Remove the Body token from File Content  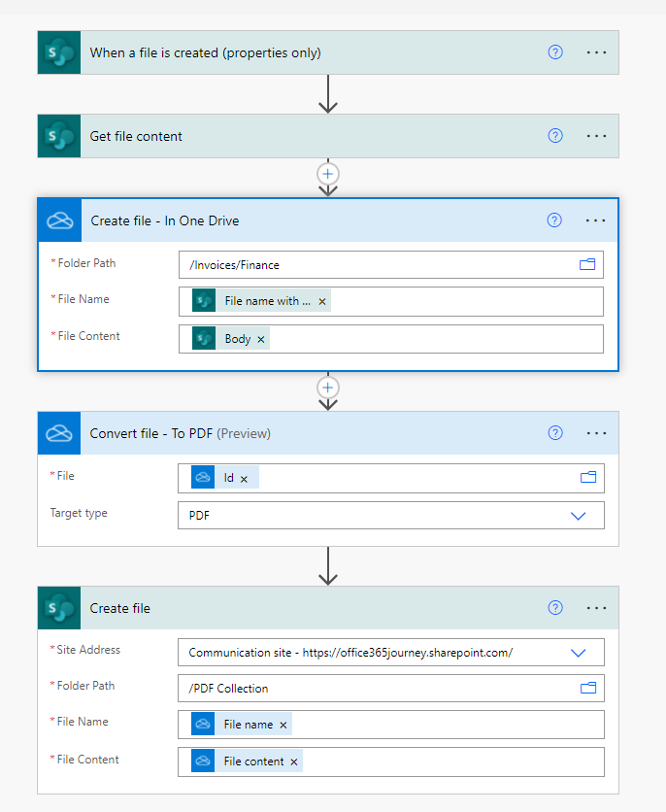(x=261, y=339)
